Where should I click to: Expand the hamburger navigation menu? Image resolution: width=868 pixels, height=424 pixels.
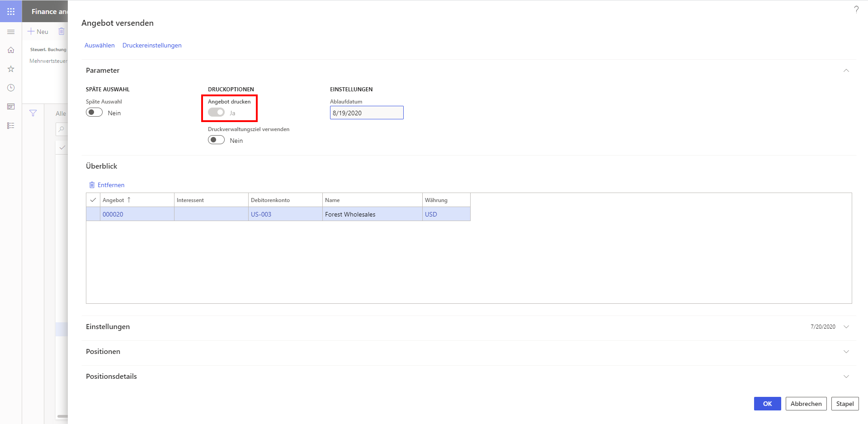point(11,32)
